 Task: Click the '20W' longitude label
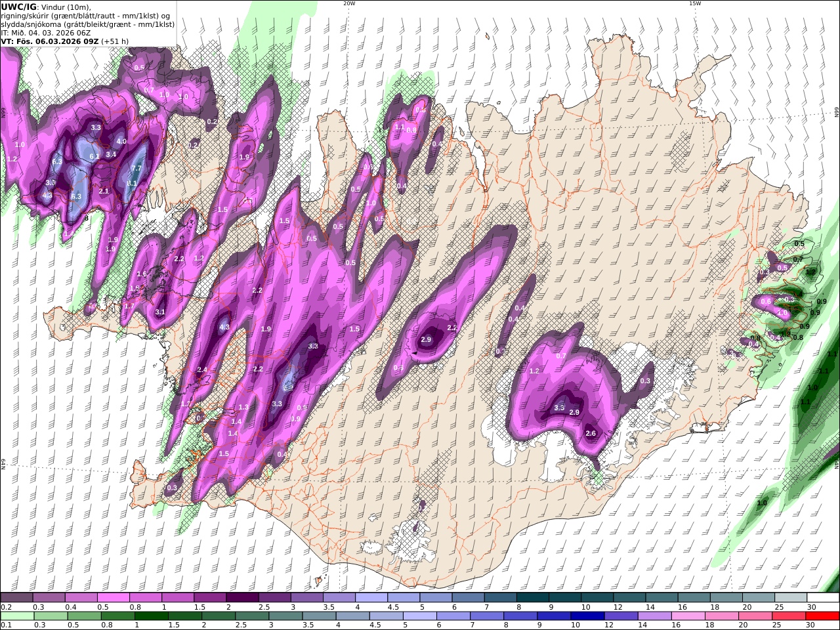coord(349,3)
